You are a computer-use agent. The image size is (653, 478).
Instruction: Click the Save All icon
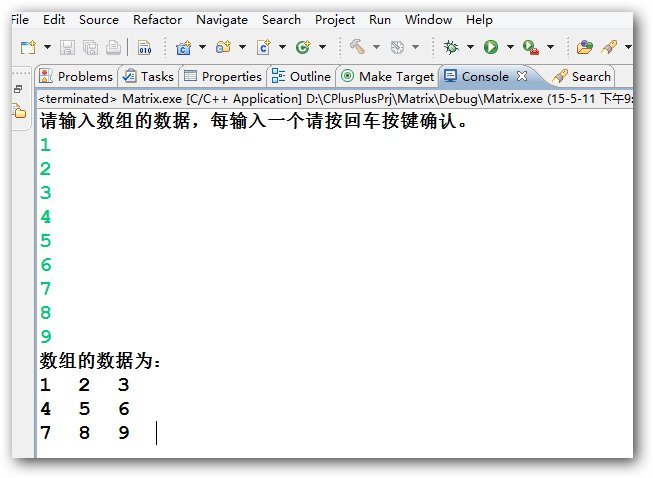point(90,47)
